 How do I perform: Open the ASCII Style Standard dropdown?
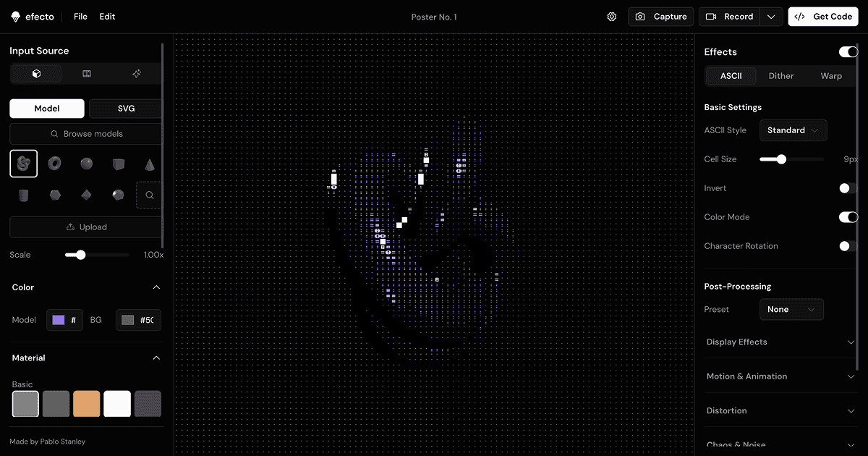tap(793, 130)
